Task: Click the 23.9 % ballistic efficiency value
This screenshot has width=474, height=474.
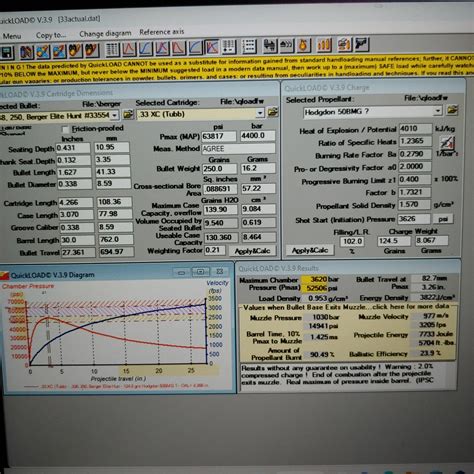Action: (430, 353)
